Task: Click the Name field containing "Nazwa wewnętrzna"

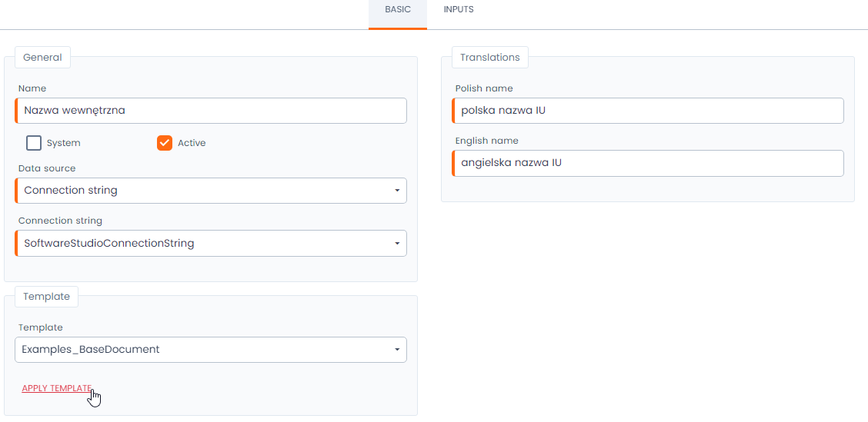Action: click(x=211, y=110)
